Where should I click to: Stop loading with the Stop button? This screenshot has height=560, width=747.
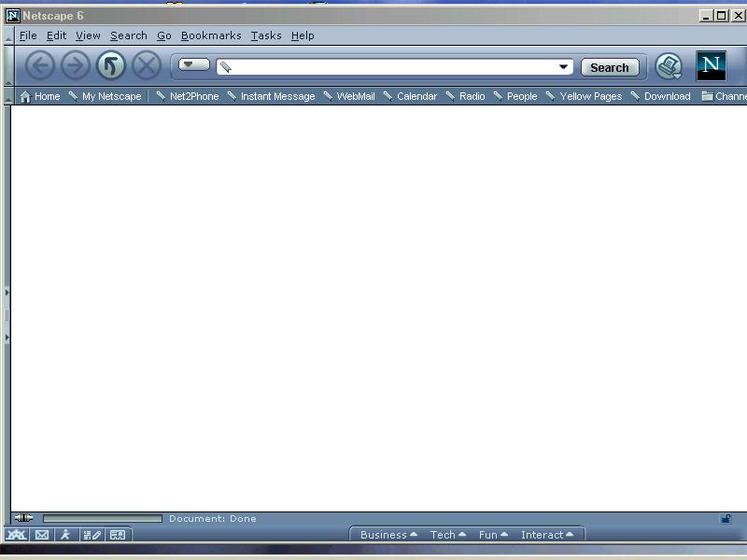click(147, 65)
